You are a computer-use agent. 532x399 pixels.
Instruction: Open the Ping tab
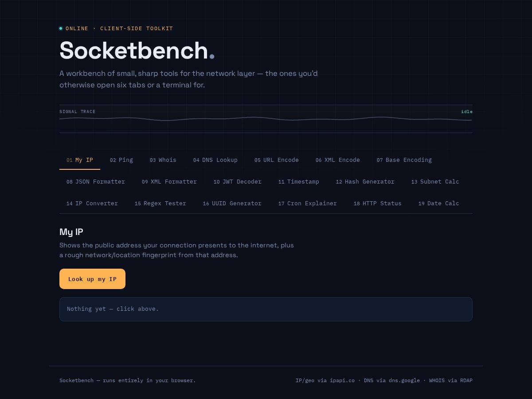coord(121,160)
